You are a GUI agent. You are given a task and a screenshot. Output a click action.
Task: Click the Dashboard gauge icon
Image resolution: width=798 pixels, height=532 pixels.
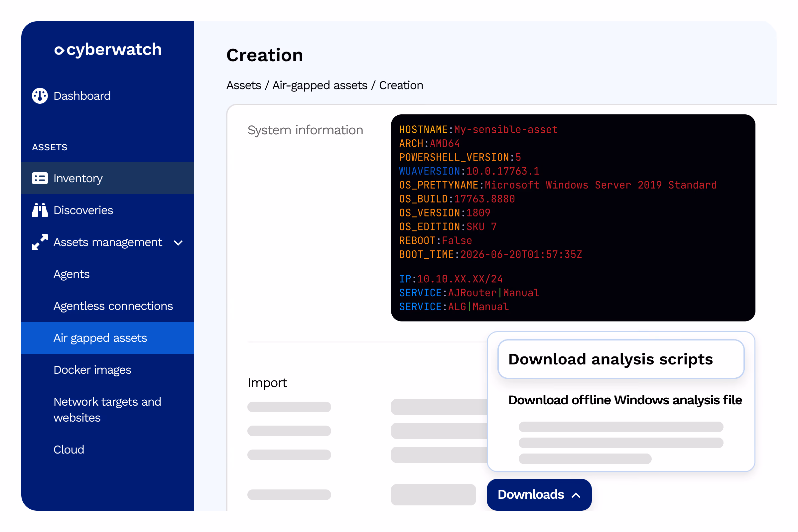40,96
